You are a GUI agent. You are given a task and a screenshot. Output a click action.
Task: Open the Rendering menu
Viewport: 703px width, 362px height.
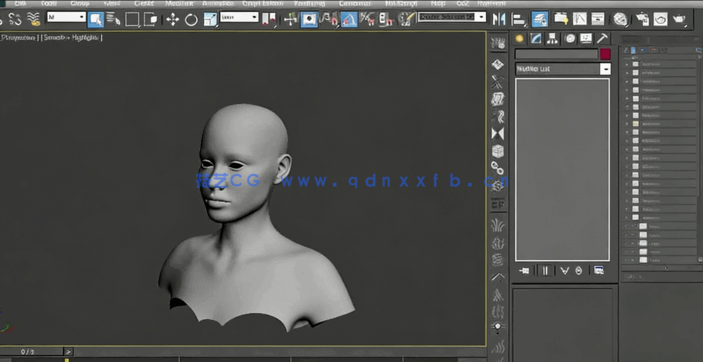click(x=310, y=3)
